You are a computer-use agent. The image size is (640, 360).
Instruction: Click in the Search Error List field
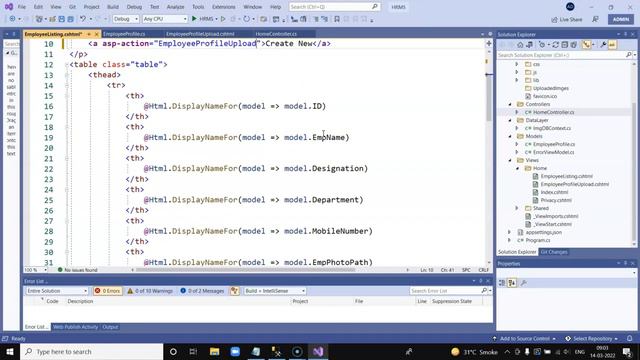tap(444, 291)
